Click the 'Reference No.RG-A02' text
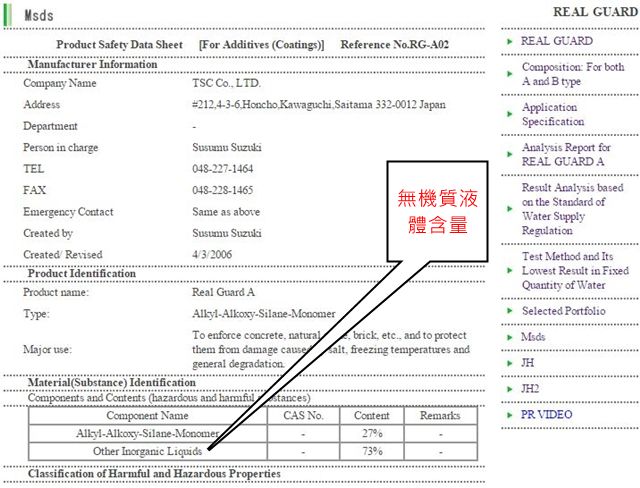Image resolution: width=640 pixels, height=488 pixels. pos(395,44)
